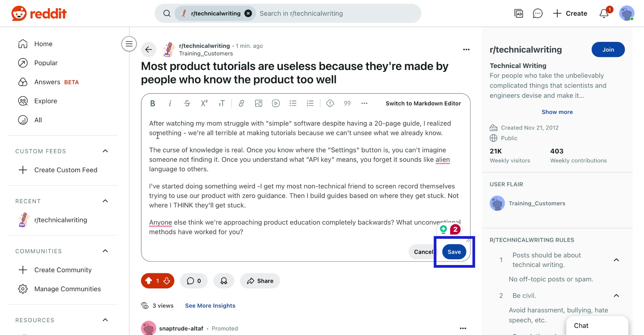The height and width of the screenshot is (335, 644).
Task: Select Popular in the sidebar navigation
Action: pos(46,63)
